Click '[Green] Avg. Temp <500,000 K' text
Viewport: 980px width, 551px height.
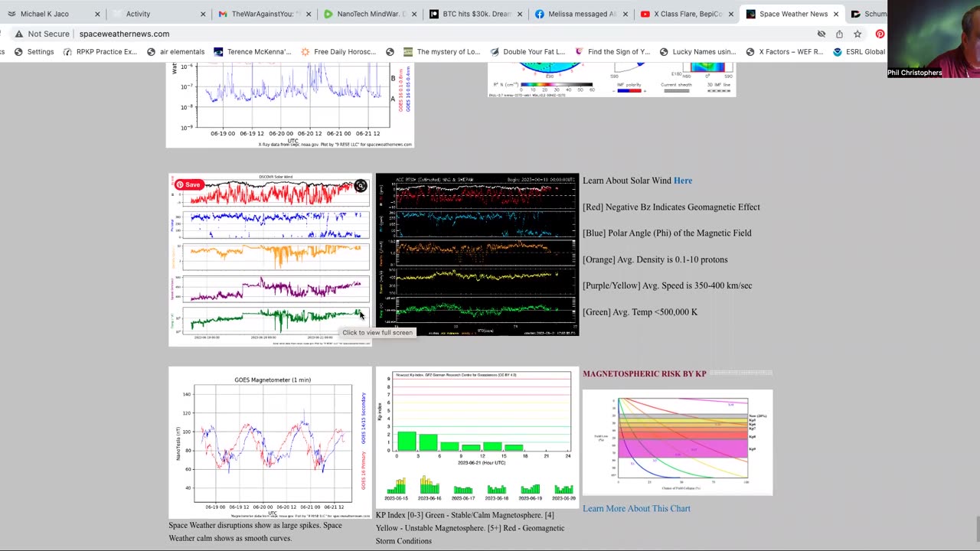(639, 311)
